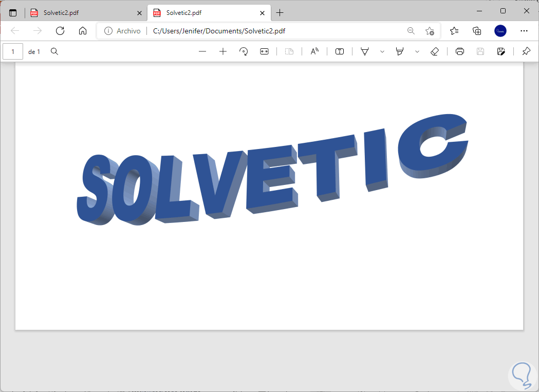
Task: Select the Add text tool
Action: [x=339, y=51]
